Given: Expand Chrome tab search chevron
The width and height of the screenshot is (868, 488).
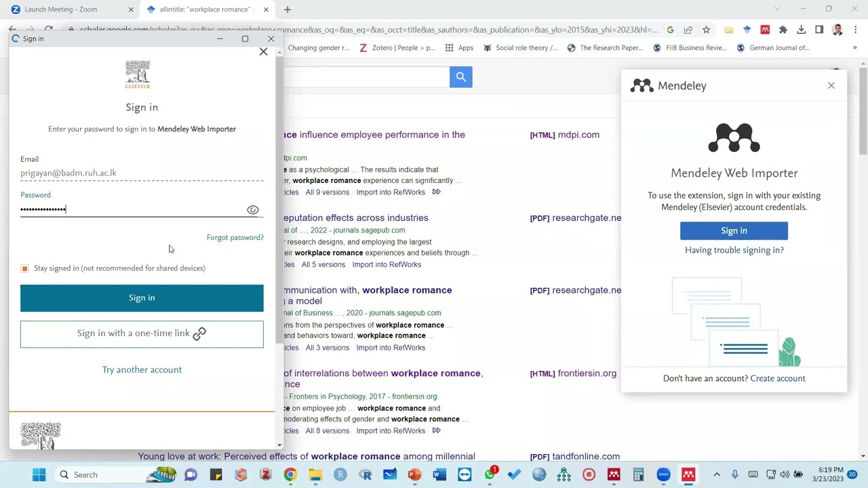Looking at the screenshot, I should coord(777,9).
